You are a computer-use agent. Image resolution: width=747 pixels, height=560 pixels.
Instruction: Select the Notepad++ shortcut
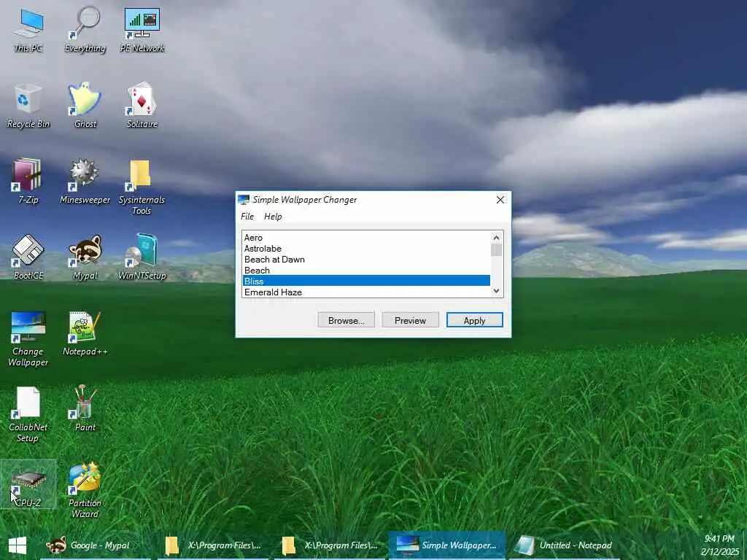[85, 333]
